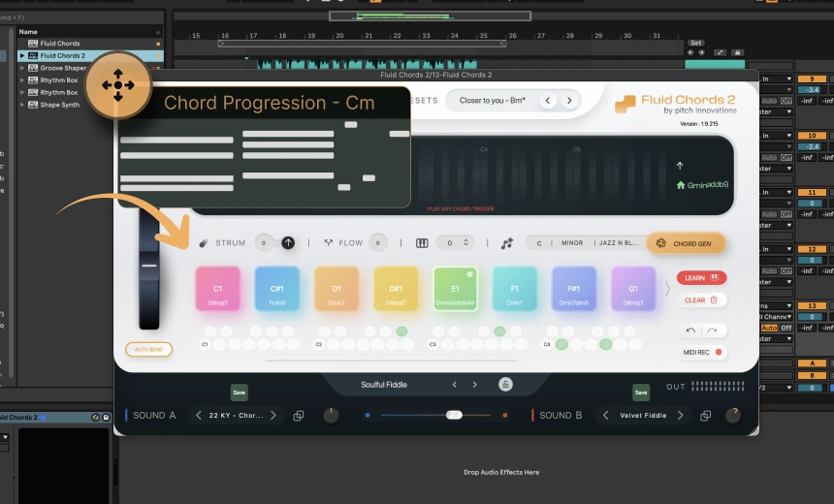Trigger the C#1 Fmin9 chord pad
This screenshot has width=834, height=504.
coord(277,289)
